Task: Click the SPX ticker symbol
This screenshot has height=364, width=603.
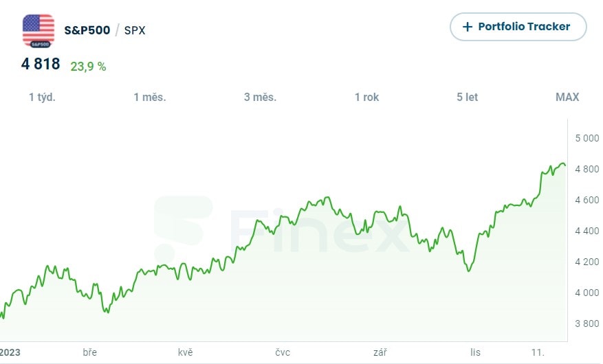Action: point(135,30)
